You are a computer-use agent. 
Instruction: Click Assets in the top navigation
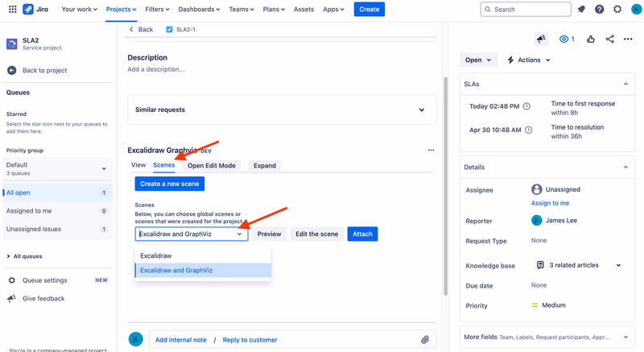303,9
